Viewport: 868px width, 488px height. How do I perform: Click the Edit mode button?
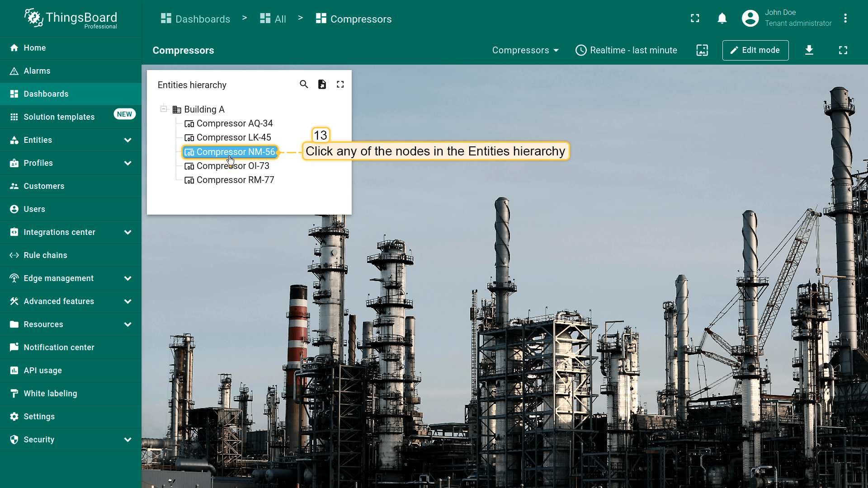point(755,50)
